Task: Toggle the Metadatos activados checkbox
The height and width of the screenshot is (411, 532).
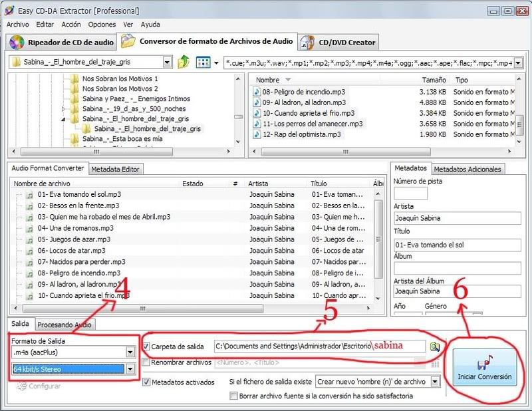Action: click(146, 382)
